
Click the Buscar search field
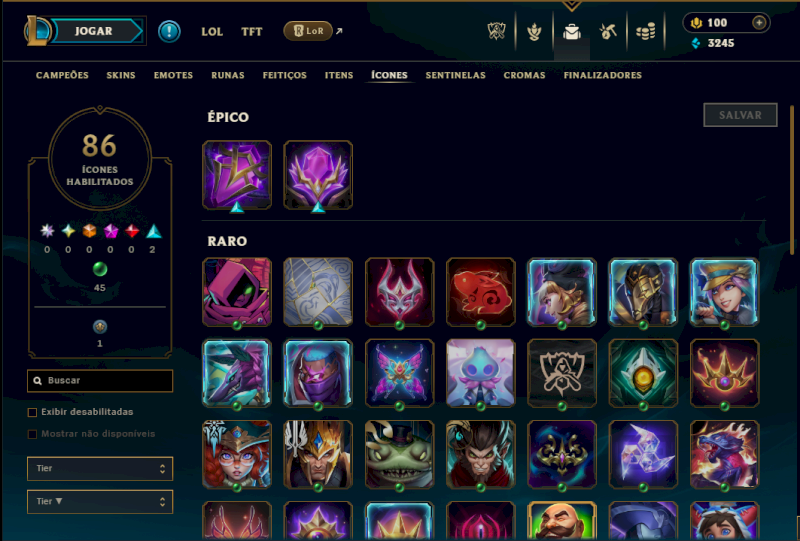pos(100,381)
